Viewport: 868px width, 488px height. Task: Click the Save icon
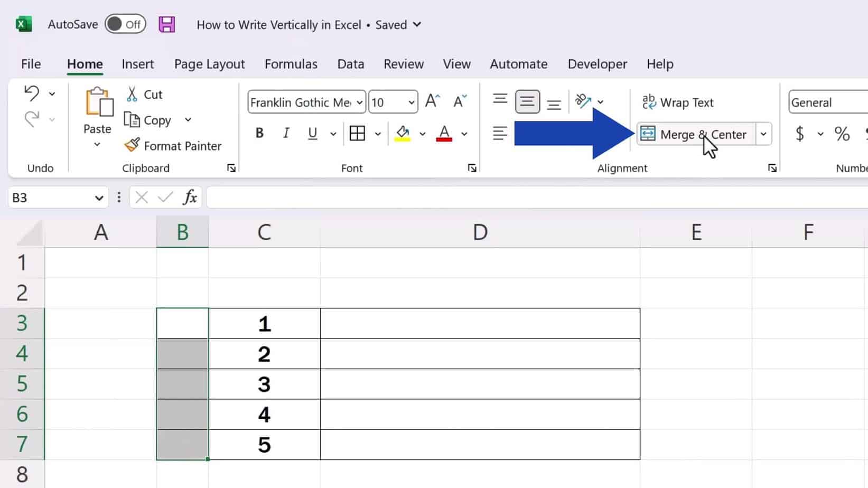click(167, 24)
